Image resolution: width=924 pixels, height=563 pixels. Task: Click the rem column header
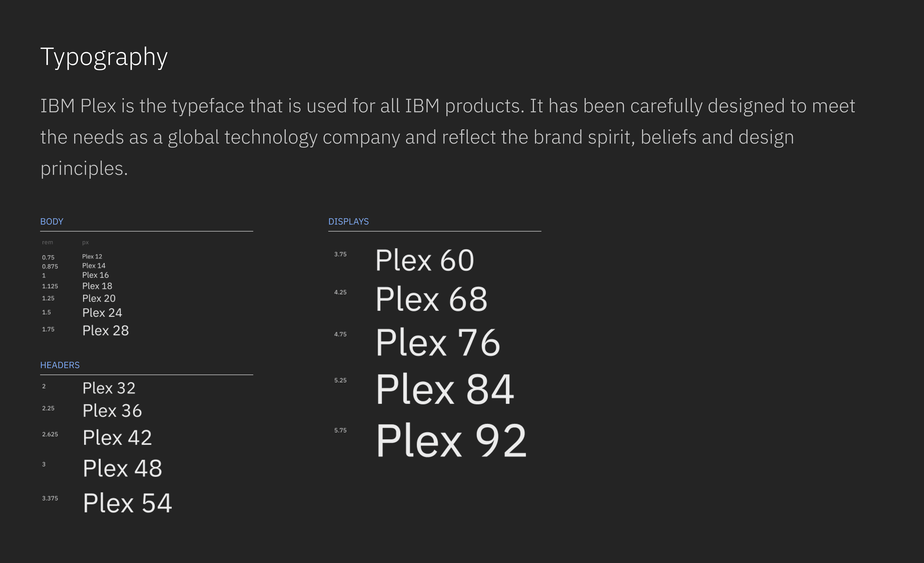[48, 242]
